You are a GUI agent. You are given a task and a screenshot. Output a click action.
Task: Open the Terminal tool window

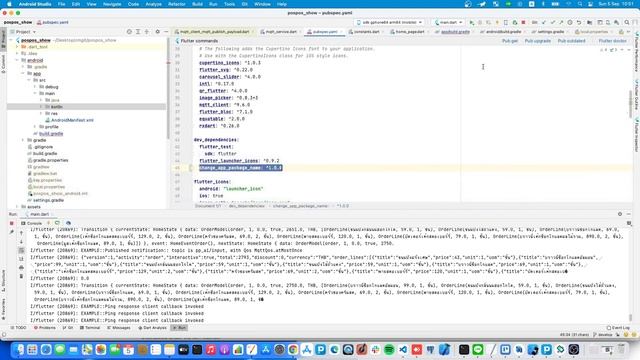[x=90, y=328]
